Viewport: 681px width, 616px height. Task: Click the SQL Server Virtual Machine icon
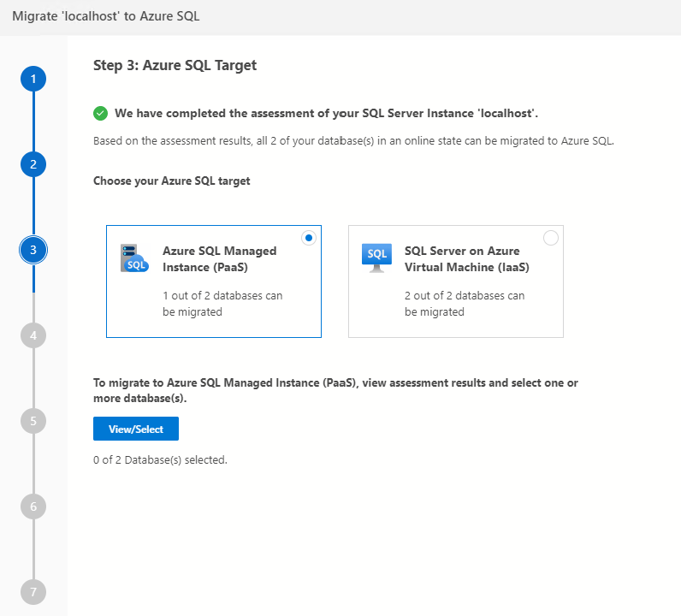[x=376, y=257]
